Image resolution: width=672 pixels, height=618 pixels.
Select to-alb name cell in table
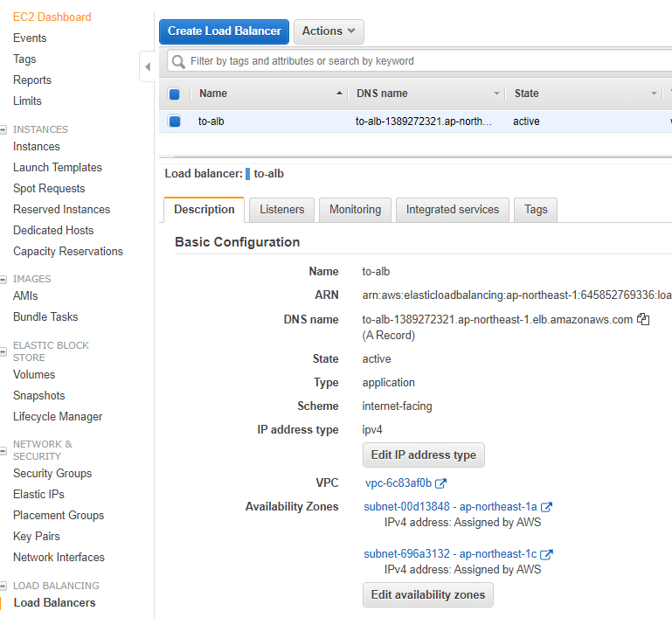pyautogui.click(x=211, y=122)
